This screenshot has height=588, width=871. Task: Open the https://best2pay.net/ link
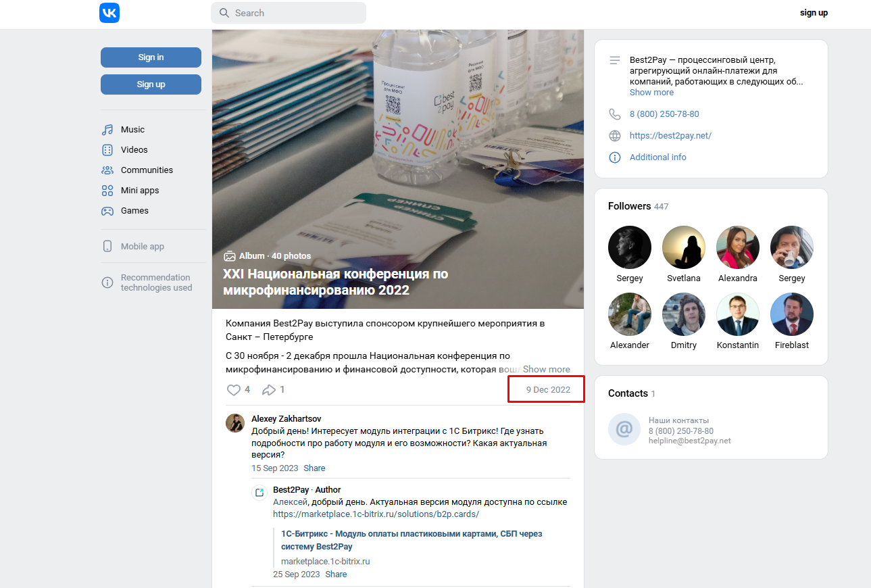tap(670, 135)
